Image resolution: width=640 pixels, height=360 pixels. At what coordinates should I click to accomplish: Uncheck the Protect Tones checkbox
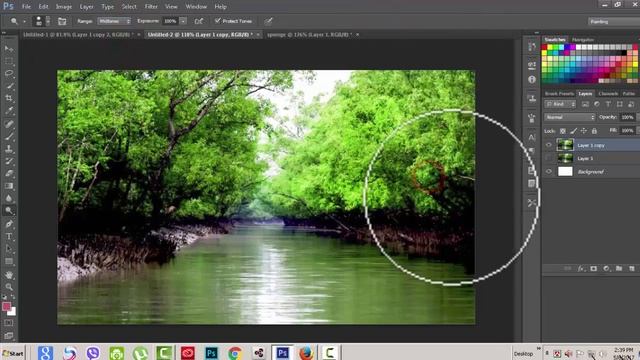(217, 21)
